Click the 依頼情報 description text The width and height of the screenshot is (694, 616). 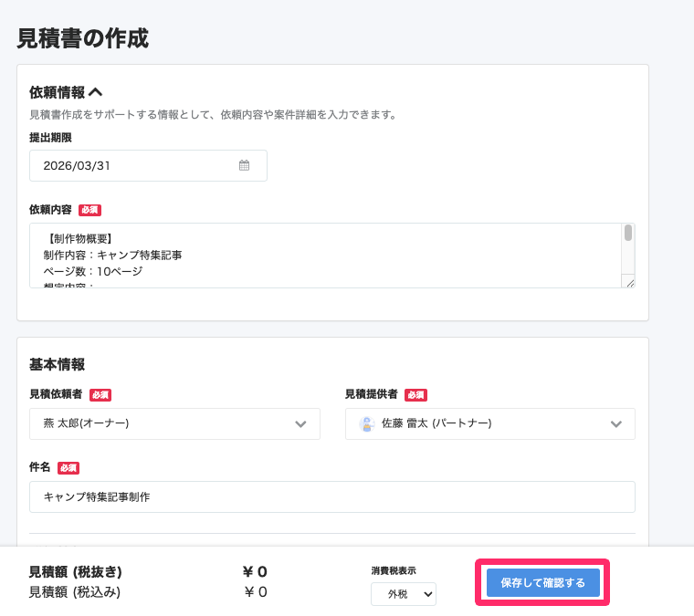[x=213, y=115]
